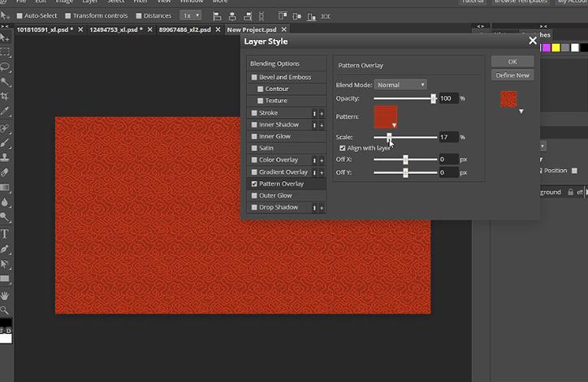Click OK in Layer Style dialog

(512, 62)
